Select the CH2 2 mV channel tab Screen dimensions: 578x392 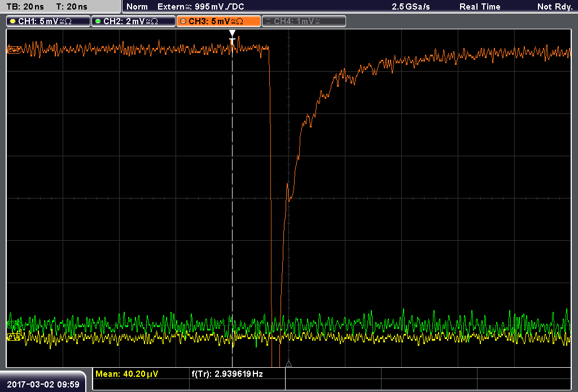133,21
